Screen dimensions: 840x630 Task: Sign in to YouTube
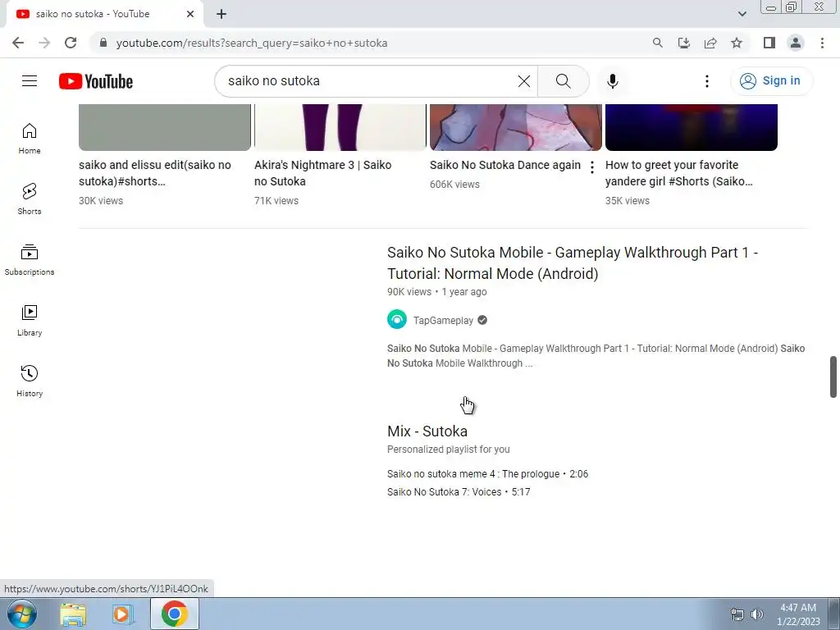click(x=771, y=81)
